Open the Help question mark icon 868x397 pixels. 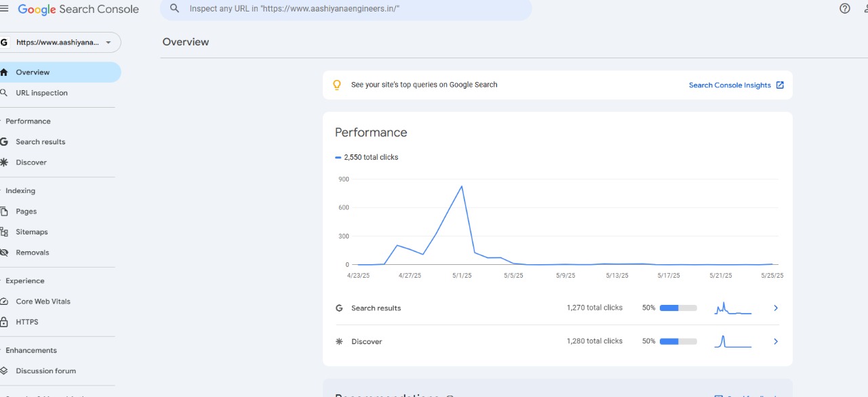(x=845, y=9)
